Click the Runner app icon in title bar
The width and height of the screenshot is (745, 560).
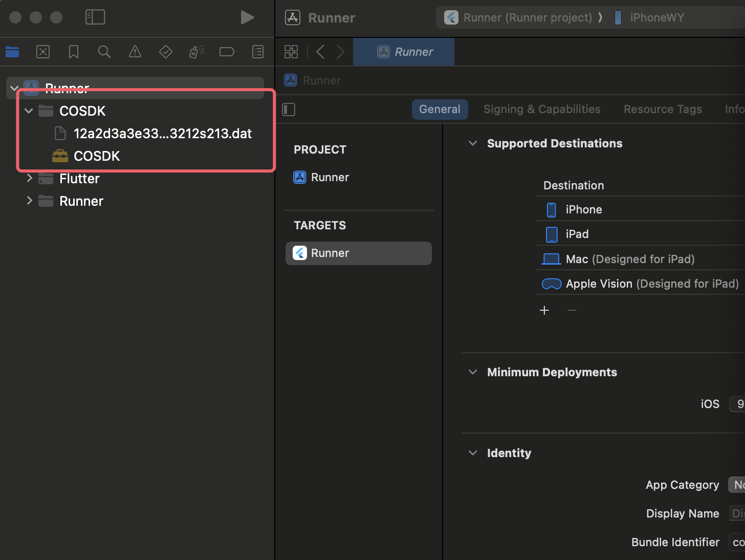coord(292,17)
